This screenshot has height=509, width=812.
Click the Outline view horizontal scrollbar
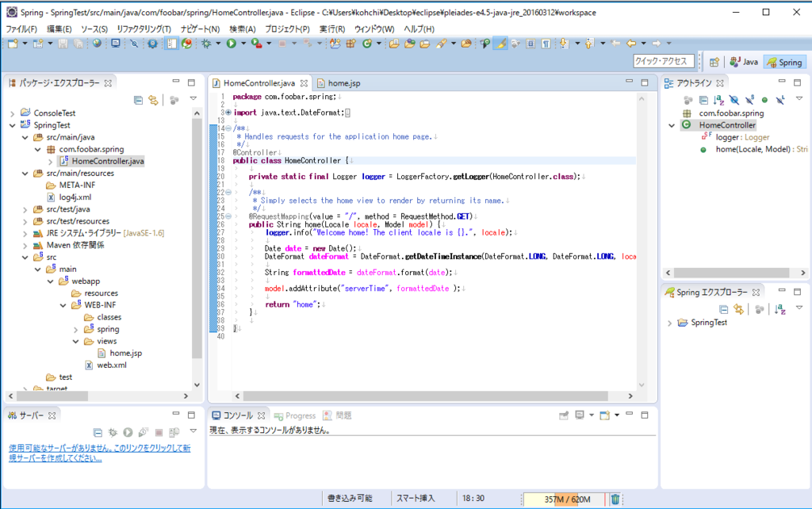coord(731,273)
